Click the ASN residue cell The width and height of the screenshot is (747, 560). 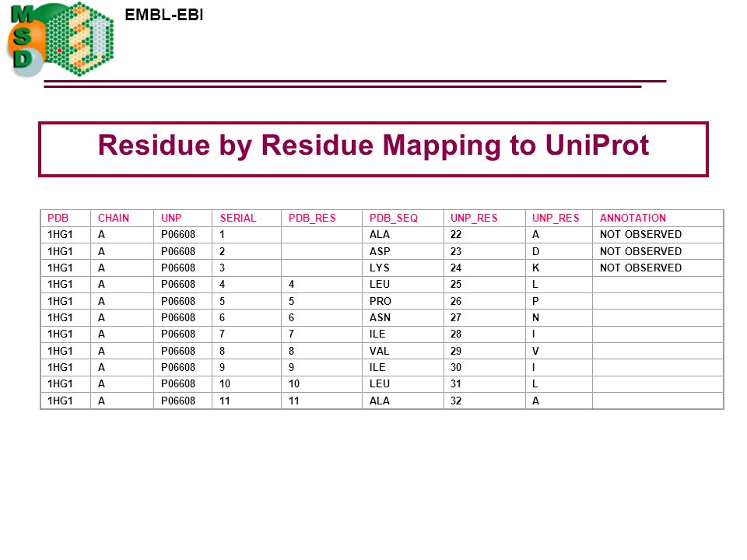[x=380, y=317]
